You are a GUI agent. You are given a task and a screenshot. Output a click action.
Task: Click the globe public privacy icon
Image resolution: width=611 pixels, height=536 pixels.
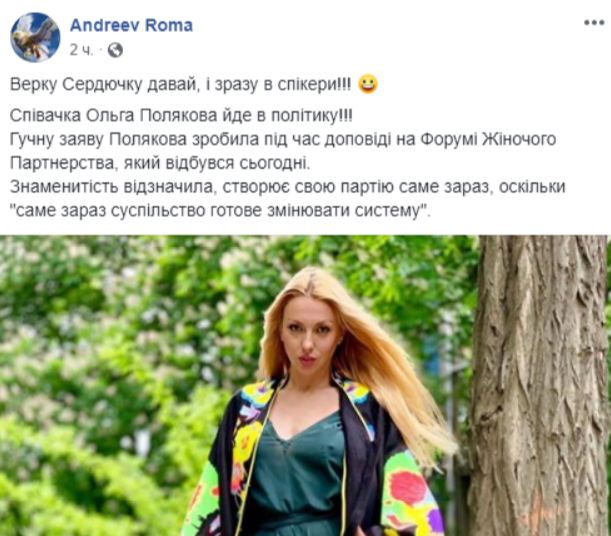[x=115, y=50]
